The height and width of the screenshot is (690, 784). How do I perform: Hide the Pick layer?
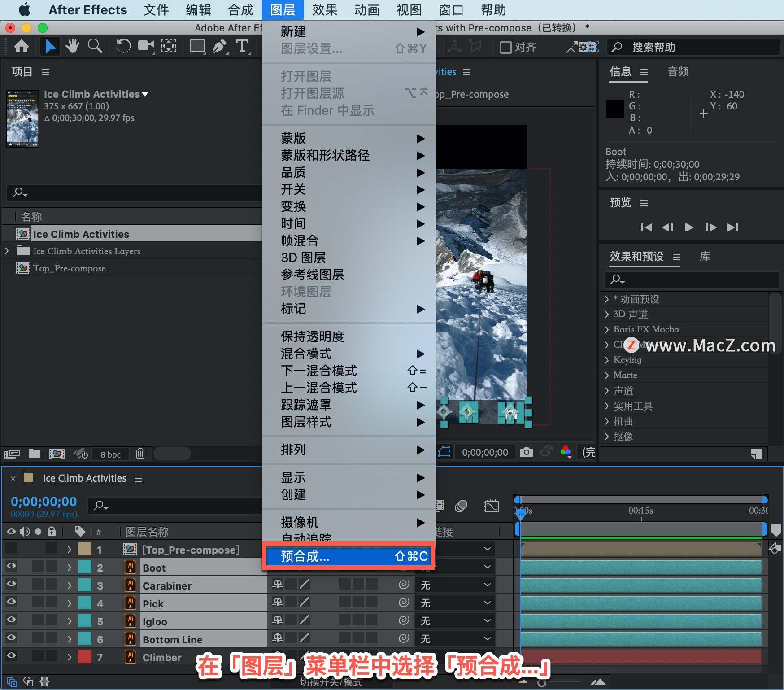pyautogui.click(x=11, y=603)
